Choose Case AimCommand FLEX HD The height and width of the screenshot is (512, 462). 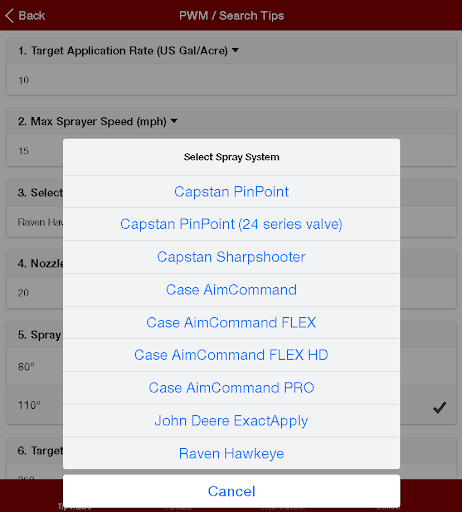(231, 355)
